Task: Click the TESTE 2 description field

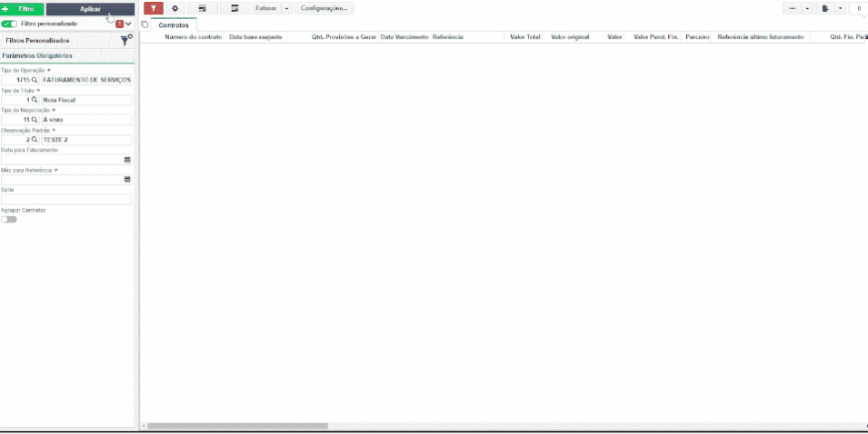Action: coord(87,140)
